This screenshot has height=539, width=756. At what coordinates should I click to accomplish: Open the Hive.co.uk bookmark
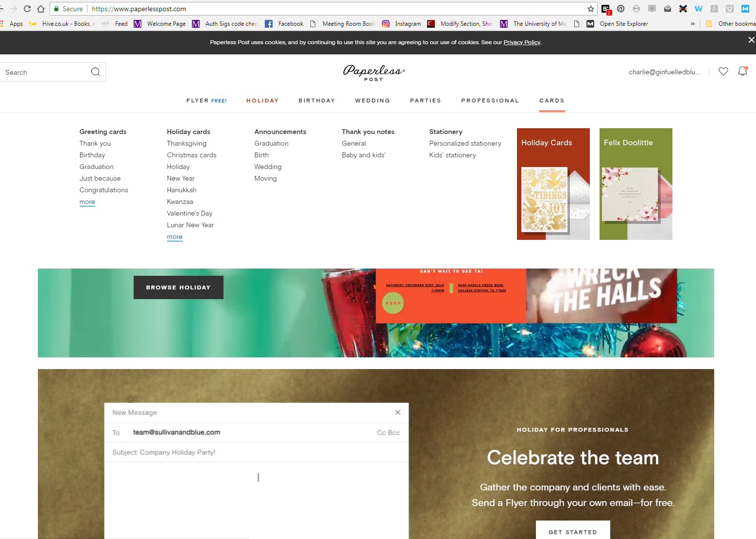62,24
